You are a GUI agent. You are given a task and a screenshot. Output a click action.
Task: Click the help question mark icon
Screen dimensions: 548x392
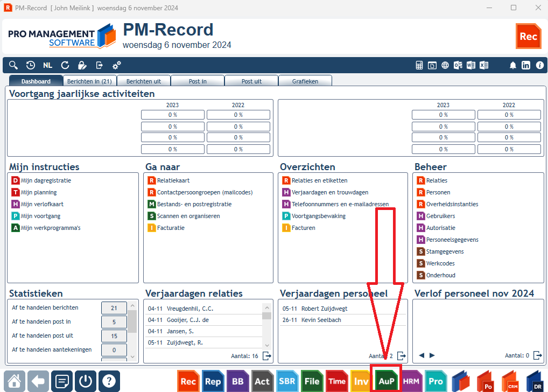(x=109, y=381)
